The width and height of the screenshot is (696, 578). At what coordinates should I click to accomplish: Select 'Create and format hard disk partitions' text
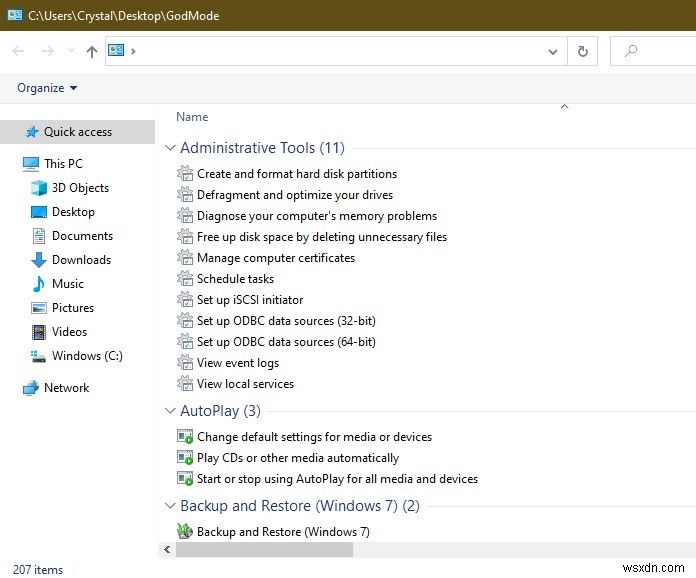point(297,174)
